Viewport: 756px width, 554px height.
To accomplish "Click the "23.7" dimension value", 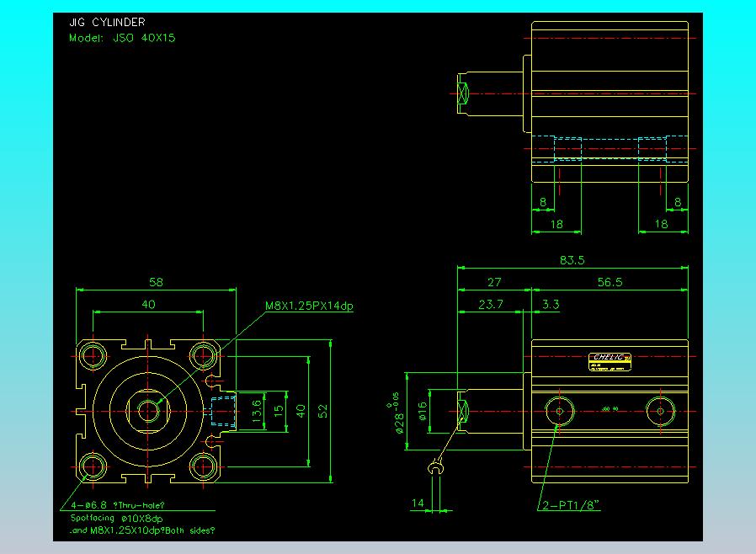I will tap(491, 304).
